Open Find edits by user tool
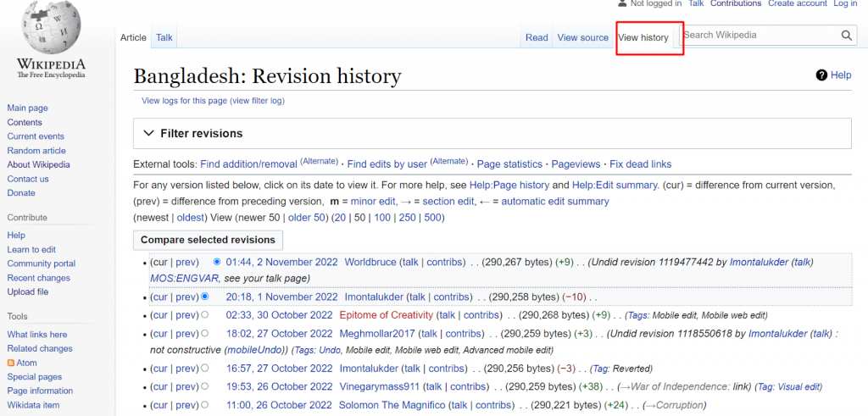The image size is (868, 416). coord(387,164)
